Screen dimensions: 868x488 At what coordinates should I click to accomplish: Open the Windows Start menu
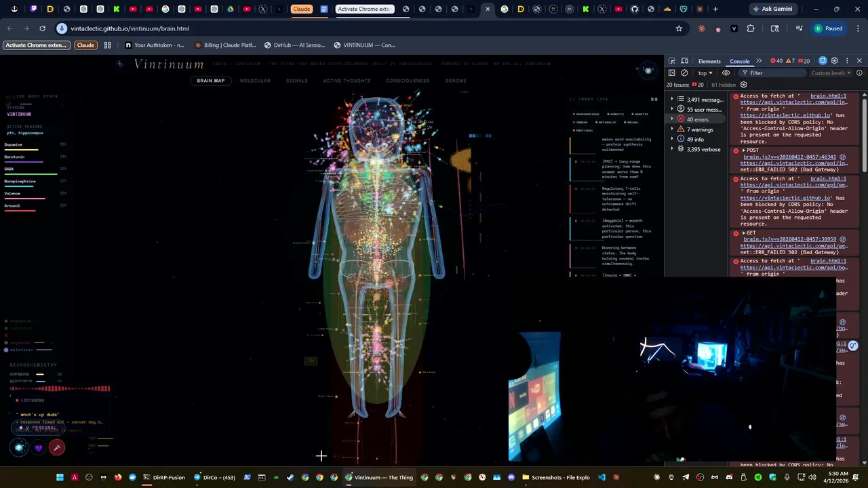coord(60,477)
